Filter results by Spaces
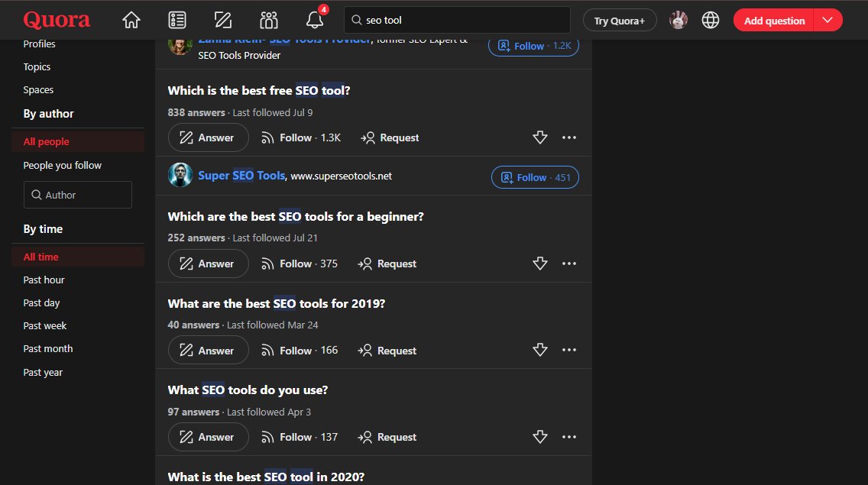The image size is (868, 485). pos(38,89)
